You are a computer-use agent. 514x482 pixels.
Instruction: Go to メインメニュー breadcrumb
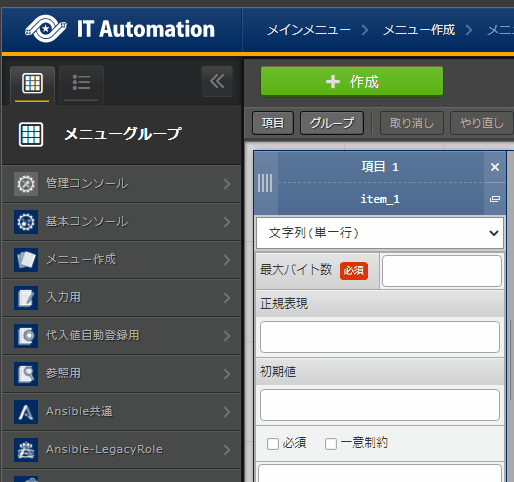pos(309,30)
